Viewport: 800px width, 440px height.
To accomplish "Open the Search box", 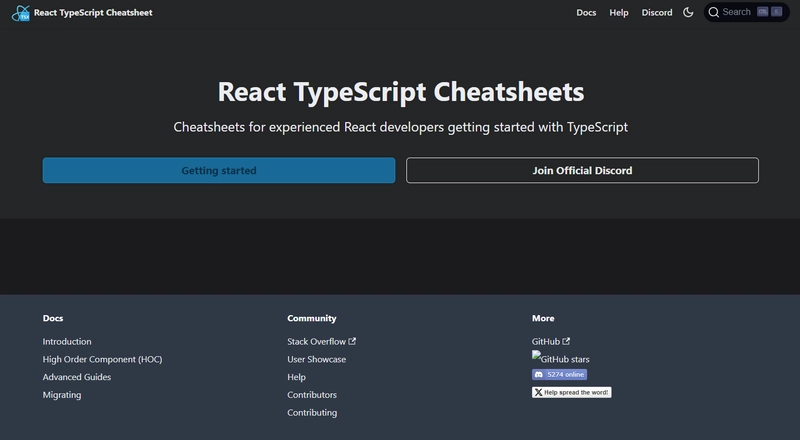I will [746, 12].
